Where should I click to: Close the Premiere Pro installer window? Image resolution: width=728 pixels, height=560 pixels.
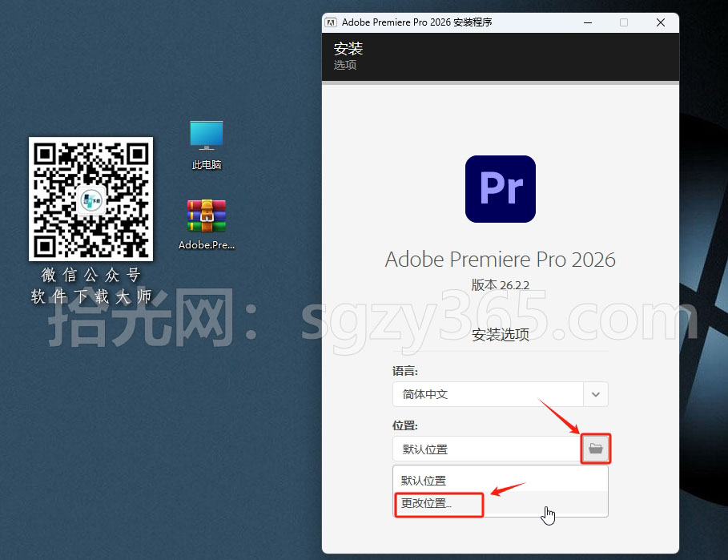661,22
